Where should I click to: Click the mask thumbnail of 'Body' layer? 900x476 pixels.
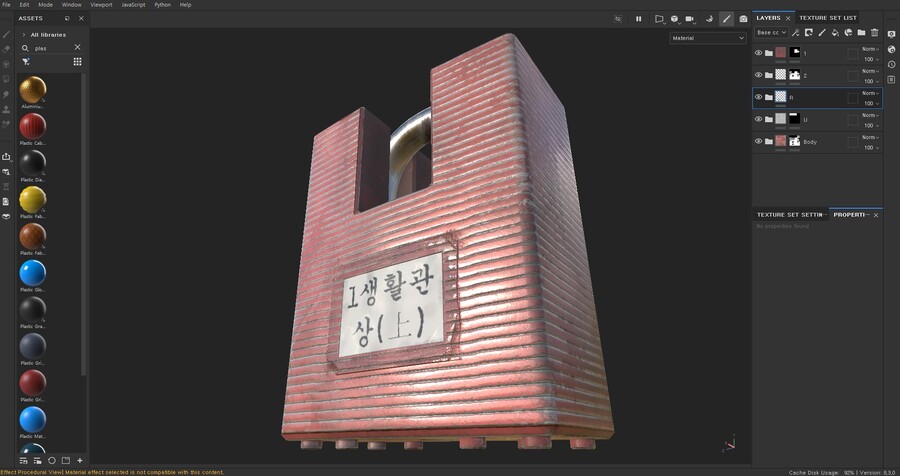(x=794, y=141)
